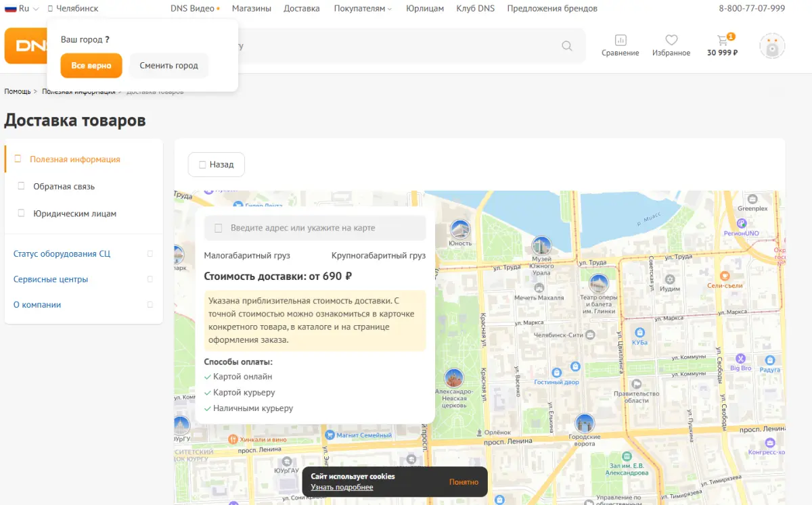Confirm city with Все верно button
This screenshot has height=505, width=812.
(91, 66)
